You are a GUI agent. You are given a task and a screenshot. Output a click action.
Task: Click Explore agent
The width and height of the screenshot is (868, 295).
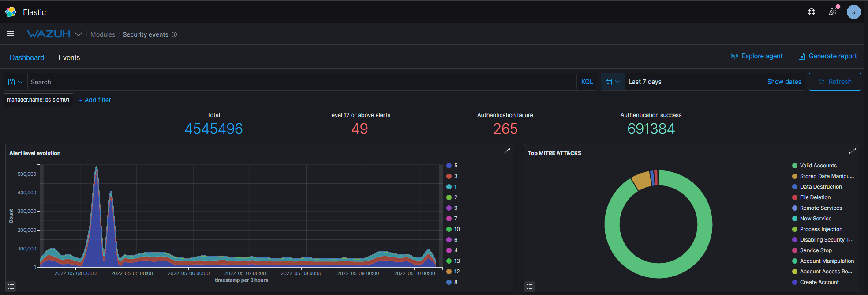(x=756, y=56)
